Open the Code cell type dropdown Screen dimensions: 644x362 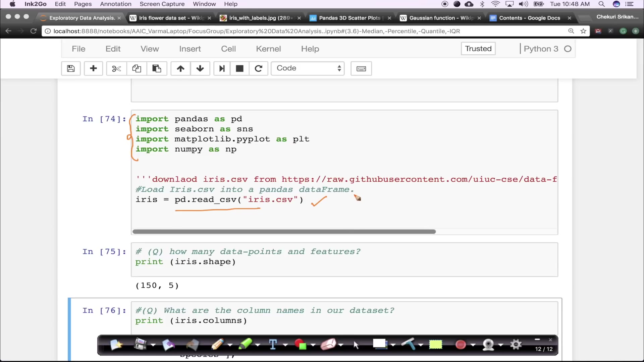(308, 68)
